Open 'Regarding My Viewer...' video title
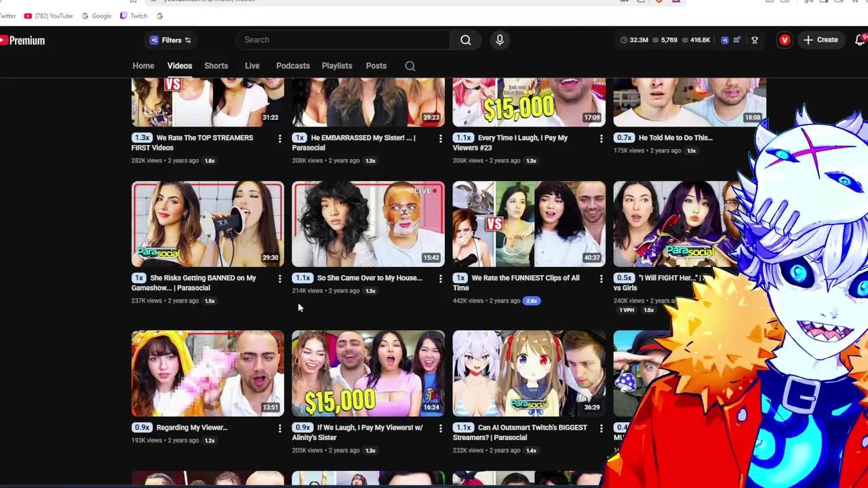The image size is (868, 488). 192,428
